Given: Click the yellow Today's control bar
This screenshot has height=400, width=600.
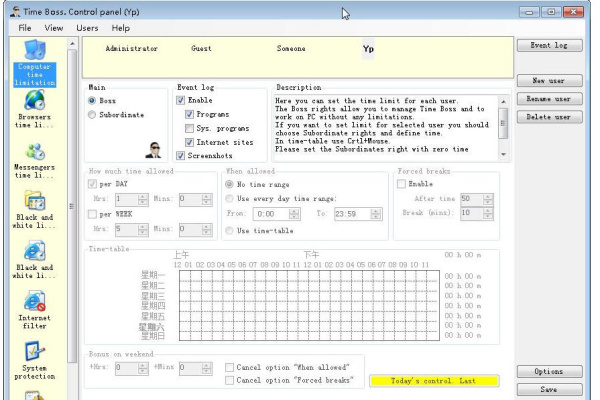Looking at the screenshot, I should tap(434, 381).
